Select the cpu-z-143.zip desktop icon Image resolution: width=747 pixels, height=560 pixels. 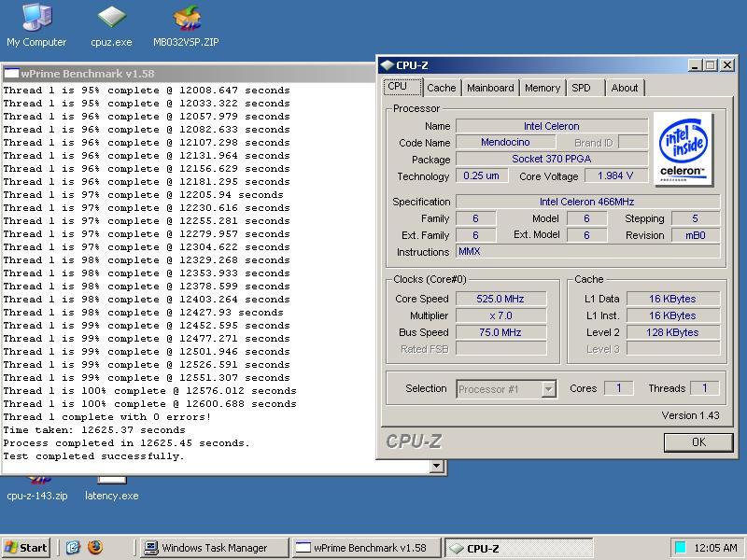point(37,488)
